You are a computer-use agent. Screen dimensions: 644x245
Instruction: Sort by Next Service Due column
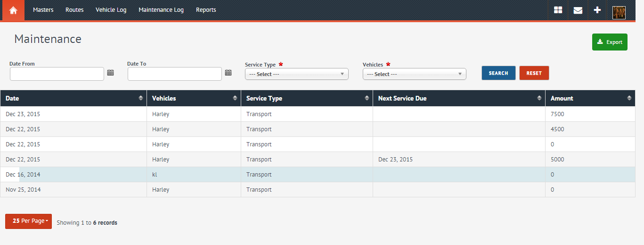point(539,98)
